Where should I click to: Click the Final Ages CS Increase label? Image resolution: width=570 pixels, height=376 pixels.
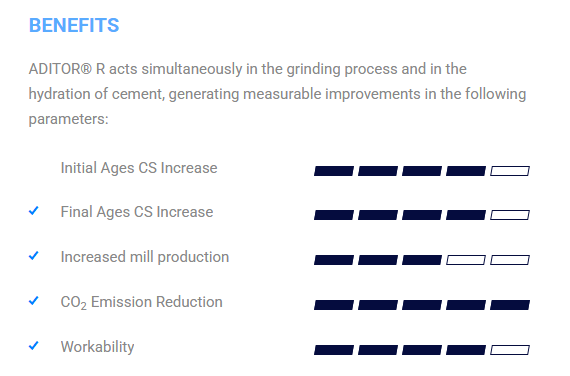137,212
